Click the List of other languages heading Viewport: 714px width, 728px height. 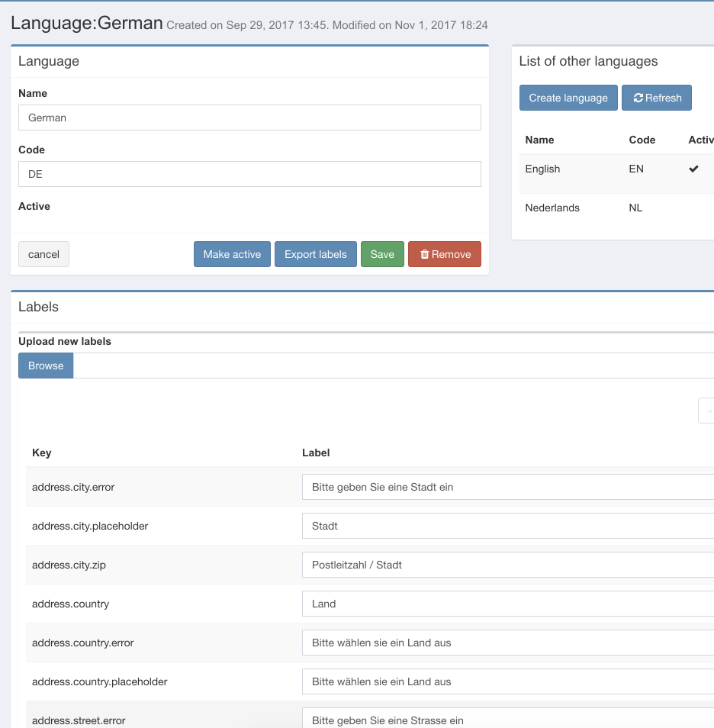point(588,61)
